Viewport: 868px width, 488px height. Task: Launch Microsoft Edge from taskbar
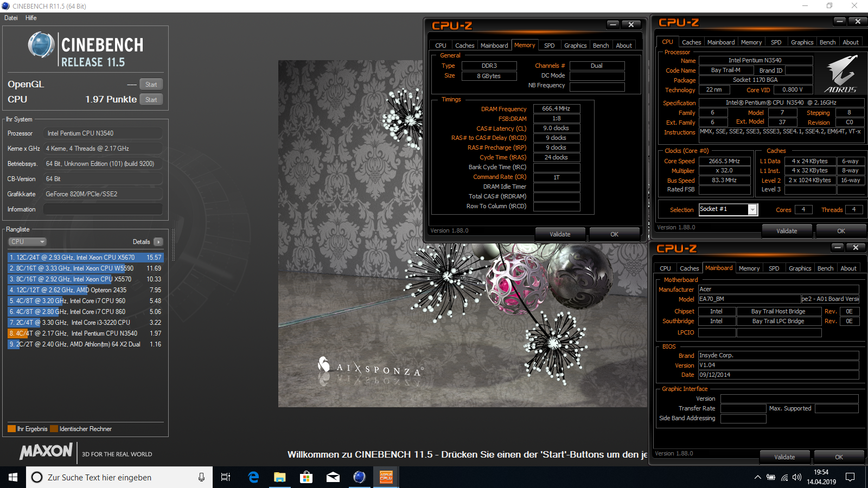[x=253, y=477]
